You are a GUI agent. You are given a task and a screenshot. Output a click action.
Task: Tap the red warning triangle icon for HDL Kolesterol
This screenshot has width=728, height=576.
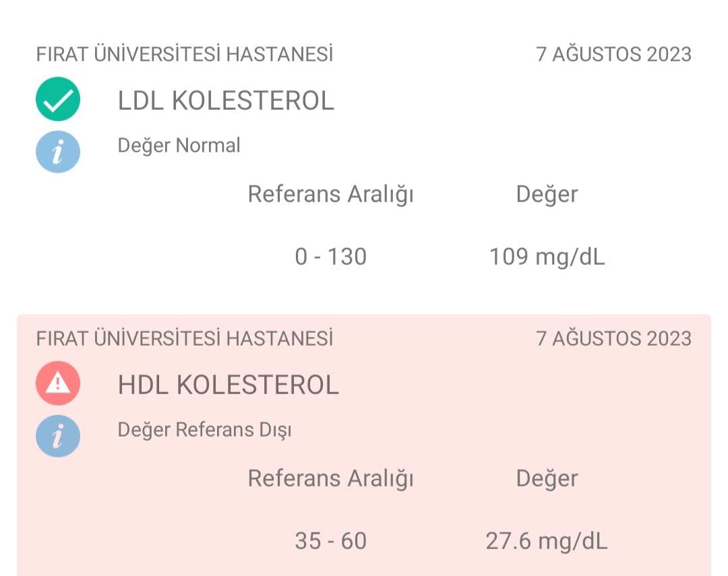[58, 383]
